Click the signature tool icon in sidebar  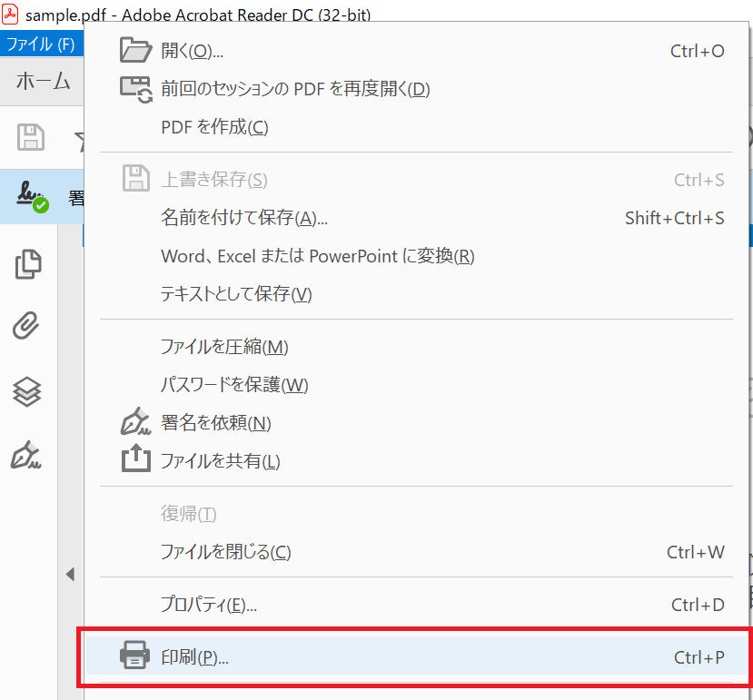coord(26,455)
